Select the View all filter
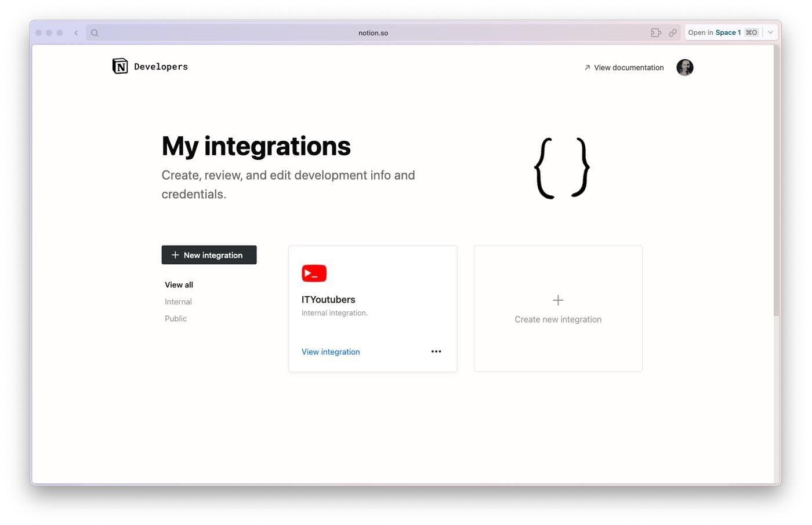This screenshot has width=812, height=525. 179,285
